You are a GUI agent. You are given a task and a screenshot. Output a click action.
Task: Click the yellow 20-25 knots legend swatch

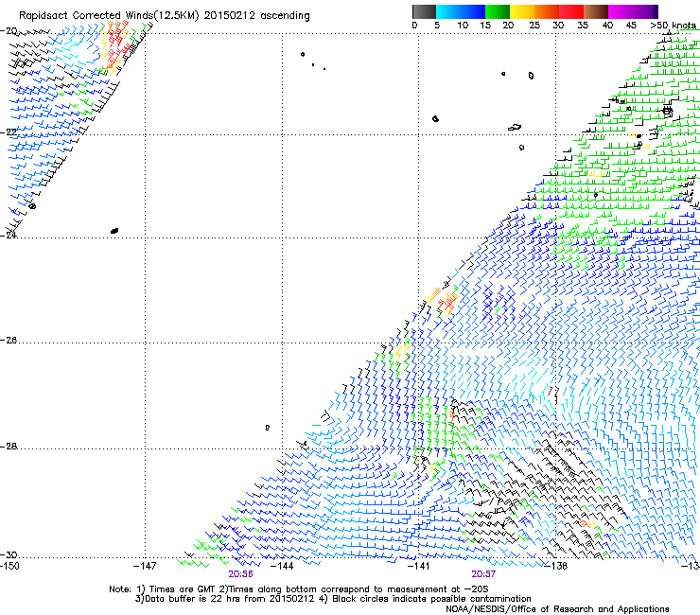(522, 11)
